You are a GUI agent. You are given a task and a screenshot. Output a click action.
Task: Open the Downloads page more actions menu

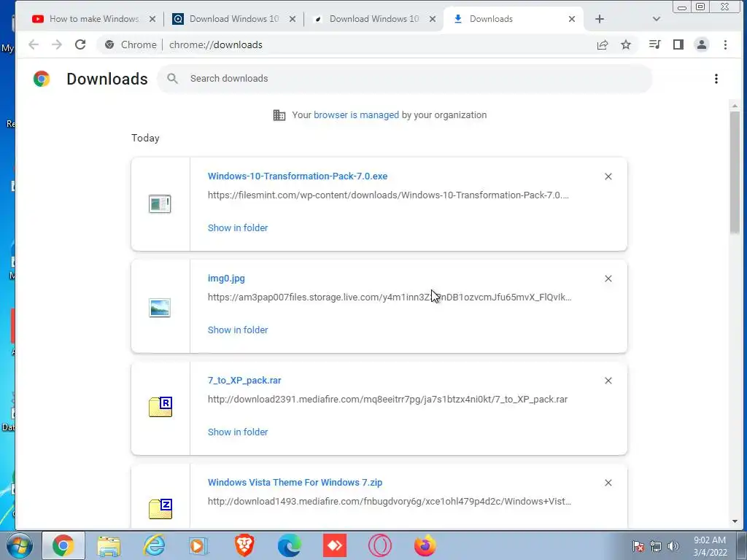click(716, 79)
